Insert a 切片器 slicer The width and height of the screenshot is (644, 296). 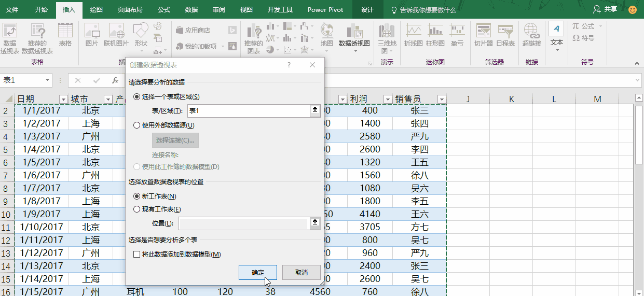coord(483,35)
